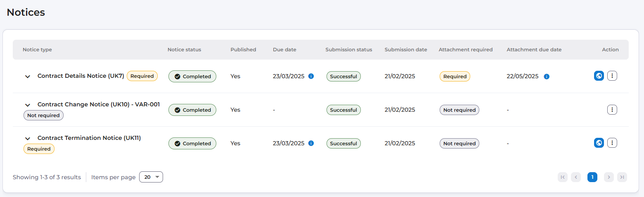Click info icon beside attachment due date 22/05/2025

547,77
